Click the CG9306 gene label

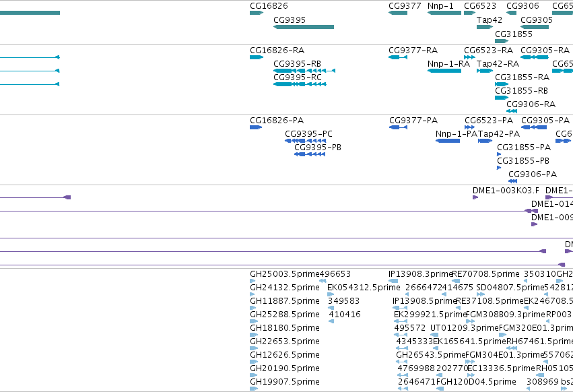[x=523, y=6]
